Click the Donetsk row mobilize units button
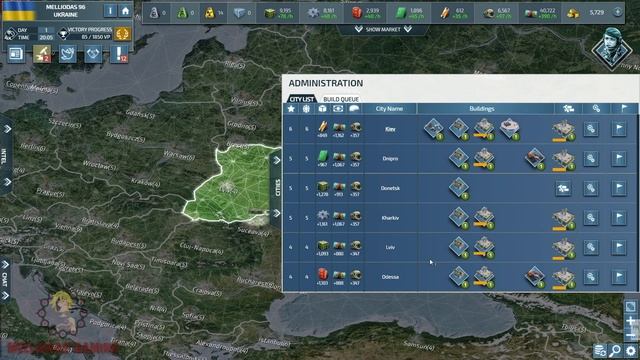 [591, 188]
